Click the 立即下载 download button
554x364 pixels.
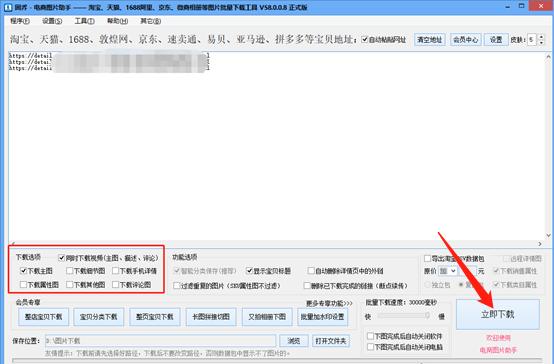coord(498,314)
